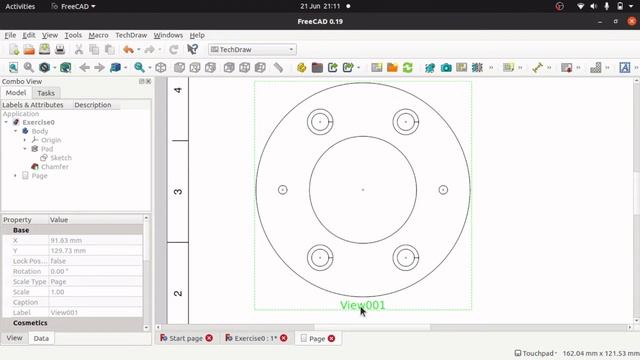Screen dimensions: 640x360
Task: Switch to the property View tab
Action: (14, 338)
